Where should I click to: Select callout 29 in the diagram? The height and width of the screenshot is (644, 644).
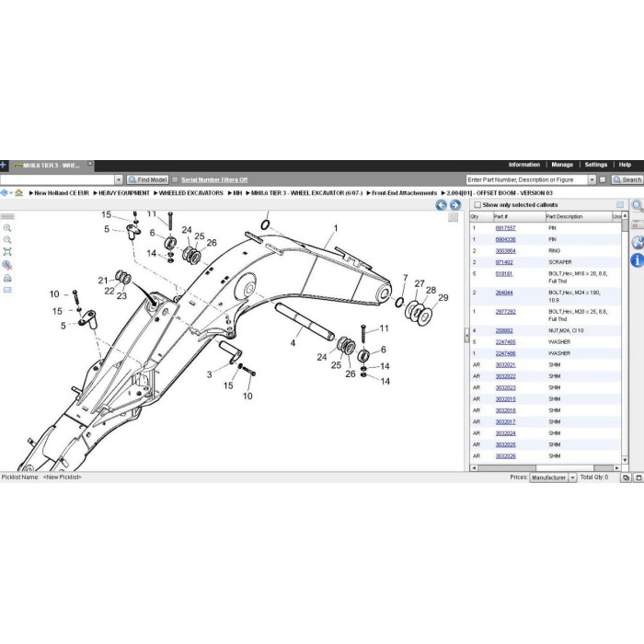coord(443,298)
